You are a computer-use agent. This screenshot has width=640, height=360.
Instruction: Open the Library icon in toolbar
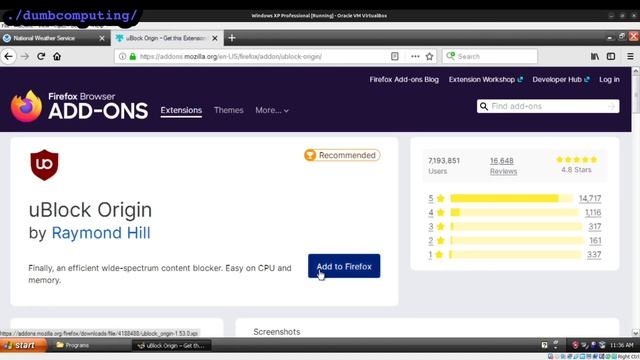(x=595, y=56)
